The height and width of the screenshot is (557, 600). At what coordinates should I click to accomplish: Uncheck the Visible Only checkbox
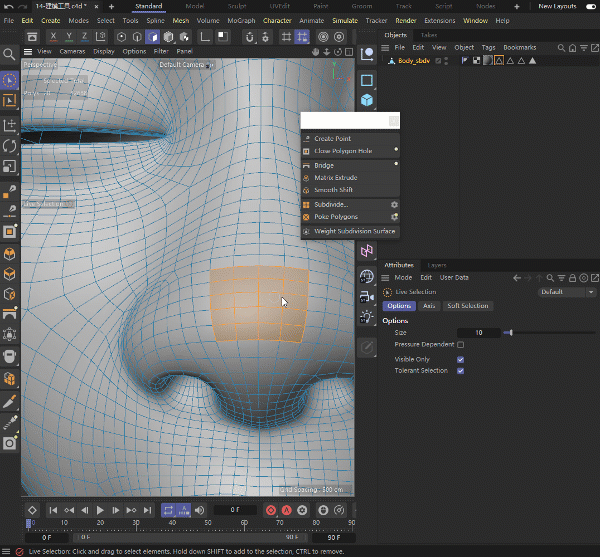(x=460, y=358)
